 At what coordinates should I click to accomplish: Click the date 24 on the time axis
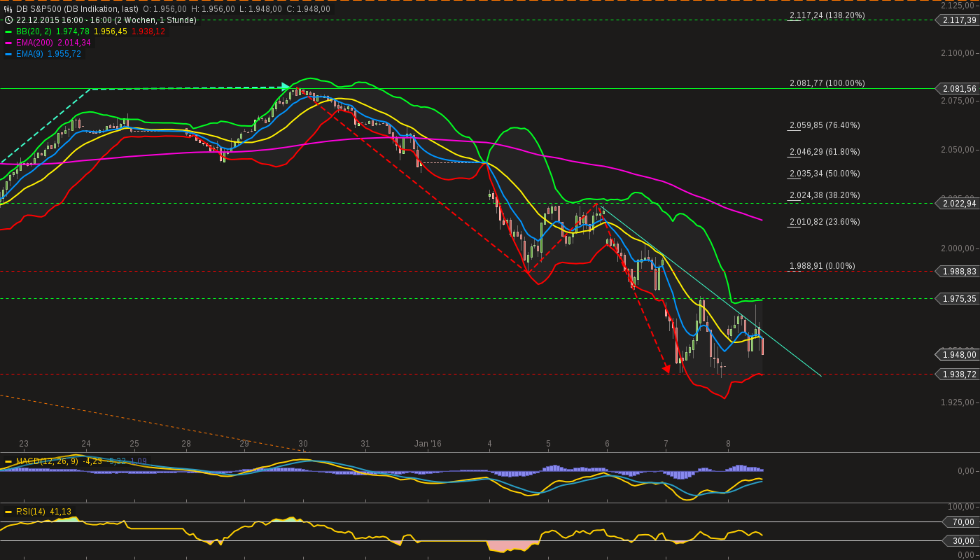coord(86,444)
